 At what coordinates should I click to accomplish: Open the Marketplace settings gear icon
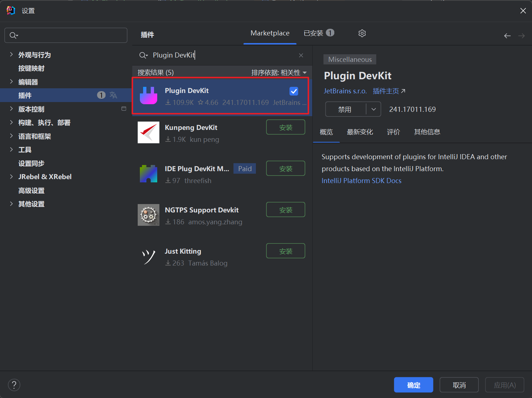coord(362,33)
